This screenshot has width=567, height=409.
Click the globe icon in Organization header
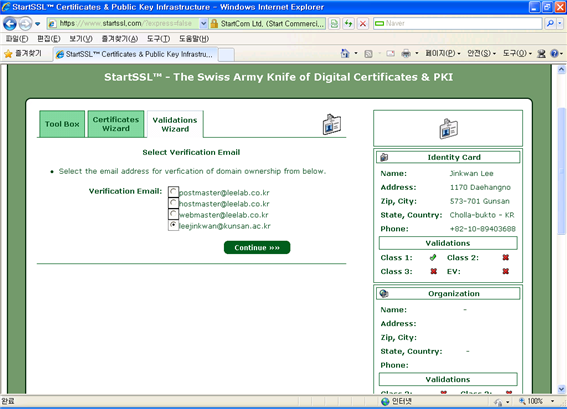[x=384, y=294]
